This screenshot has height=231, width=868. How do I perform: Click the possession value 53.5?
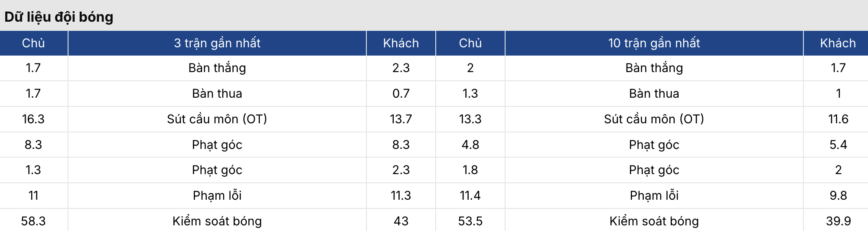tap(470, 221)
